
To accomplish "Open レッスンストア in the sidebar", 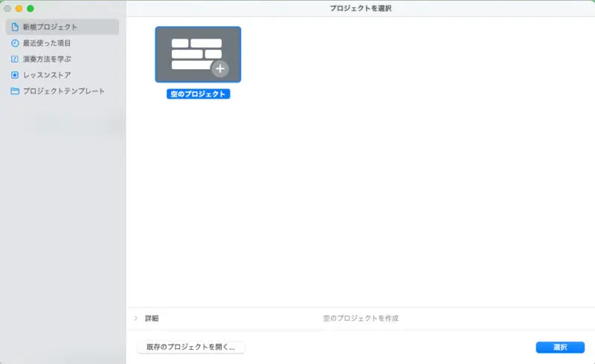I will 62,75.
